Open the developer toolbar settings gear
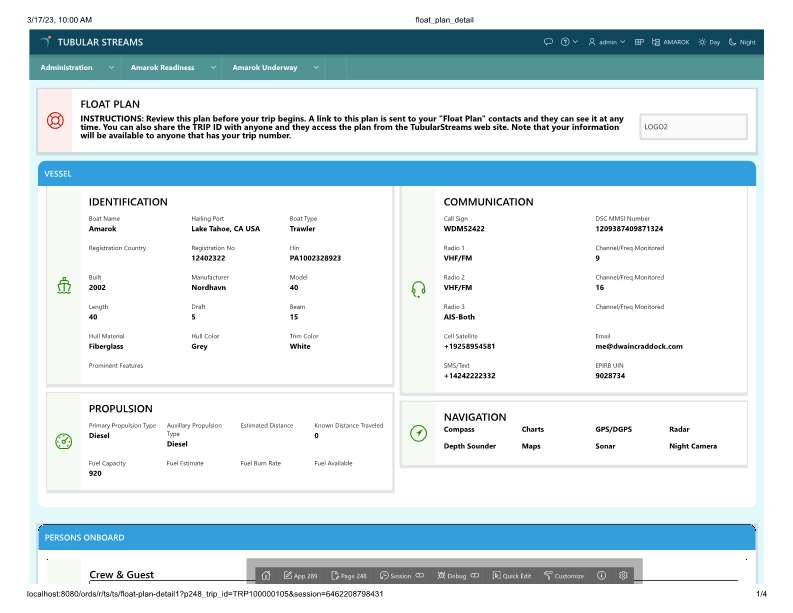This screenshot has height=613, width=793. [x=623, y=576]
